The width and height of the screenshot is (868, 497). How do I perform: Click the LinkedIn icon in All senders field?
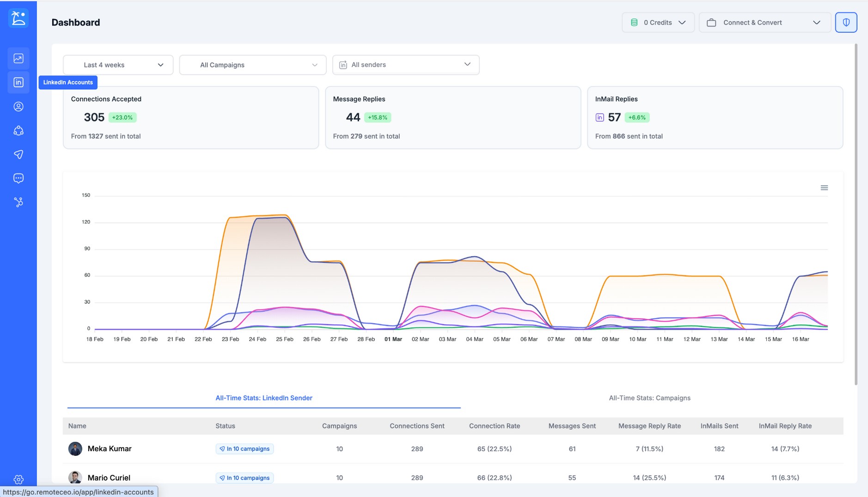[x=343, y=65]
